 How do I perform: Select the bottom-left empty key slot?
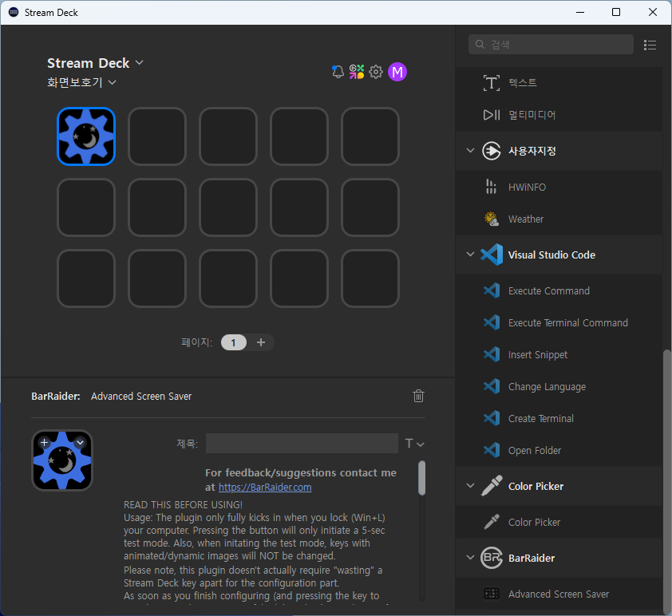tap(86, 278)
